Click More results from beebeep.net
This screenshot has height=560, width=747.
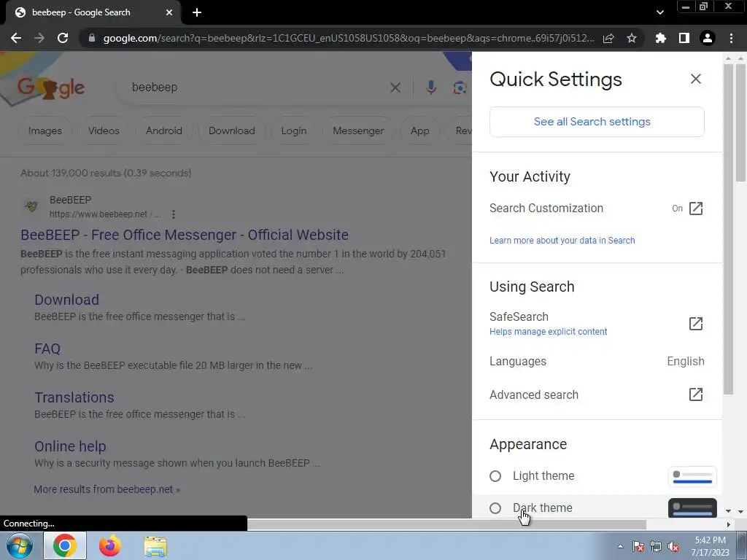pyautogui.click(x=107, y=489)
